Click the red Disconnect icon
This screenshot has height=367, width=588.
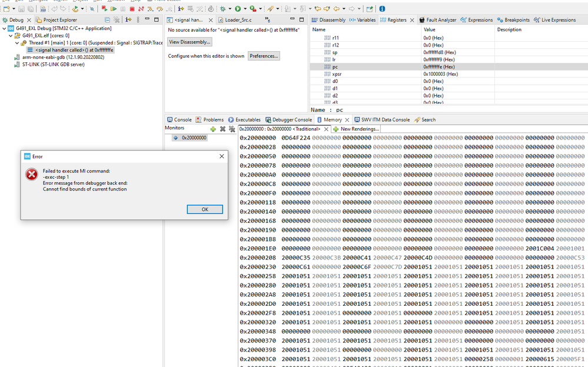[141, 9]
